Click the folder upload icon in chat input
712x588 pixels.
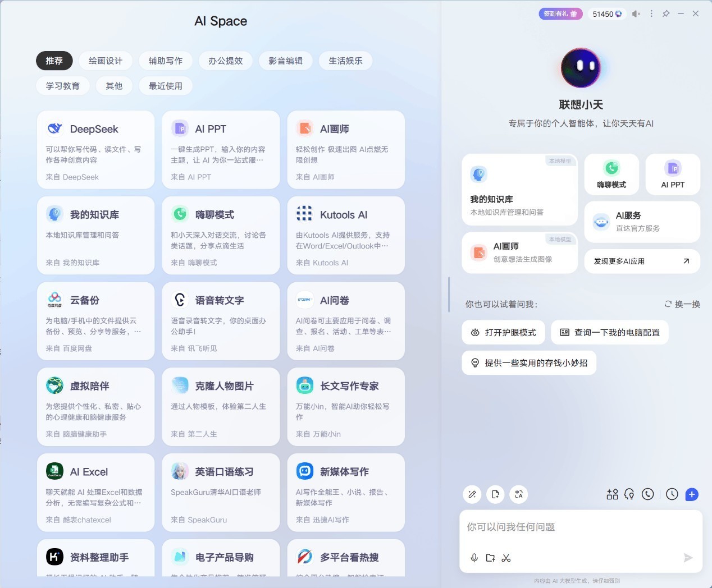[x=490, y=558]
